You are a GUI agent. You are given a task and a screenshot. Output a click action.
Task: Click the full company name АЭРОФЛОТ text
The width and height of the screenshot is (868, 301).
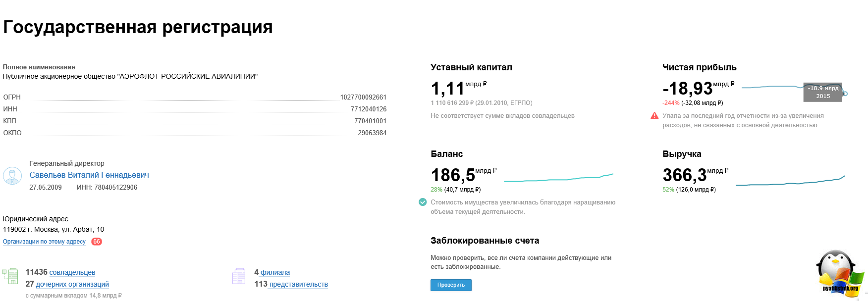[x=130, y=77]
